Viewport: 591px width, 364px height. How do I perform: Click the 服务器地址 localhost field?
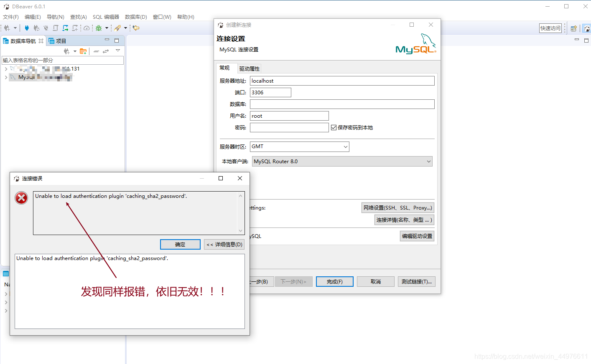click(342, 81)
